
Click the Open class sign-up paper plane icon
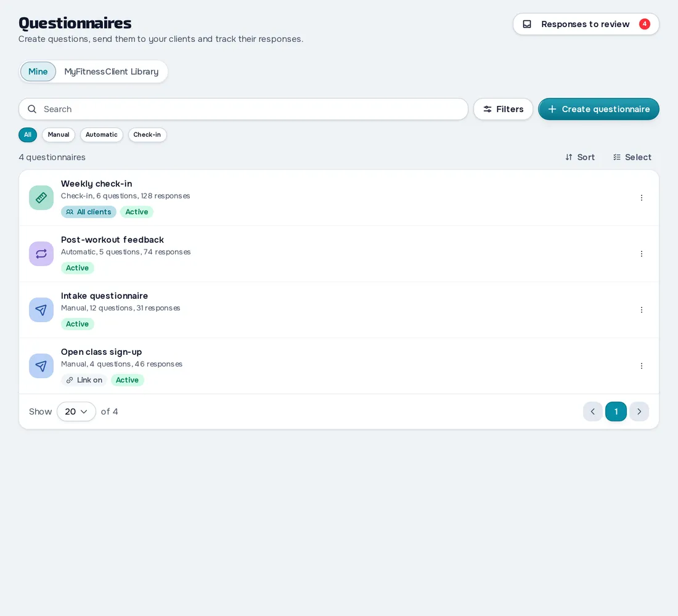(41, 366)
